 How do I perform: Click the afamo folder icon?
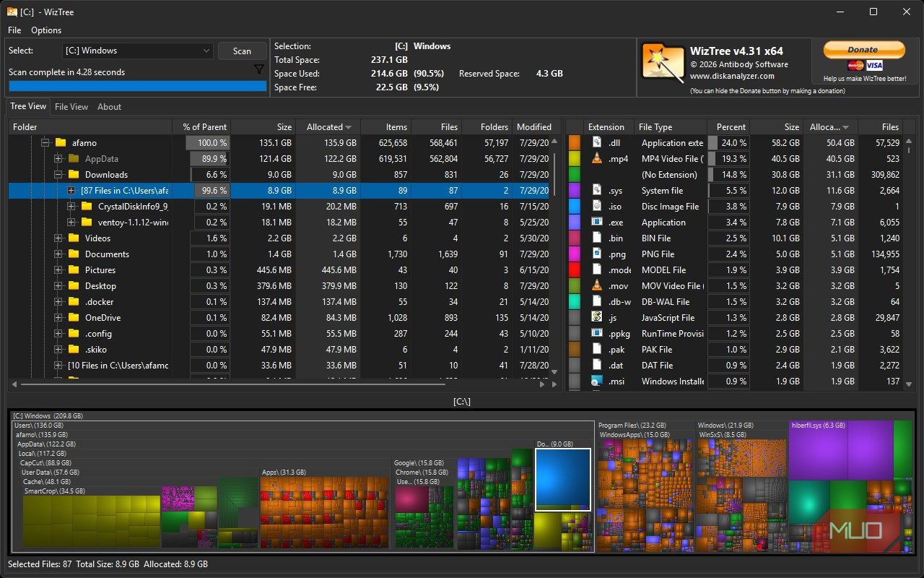pyautogui.click(x=61, y=143)
